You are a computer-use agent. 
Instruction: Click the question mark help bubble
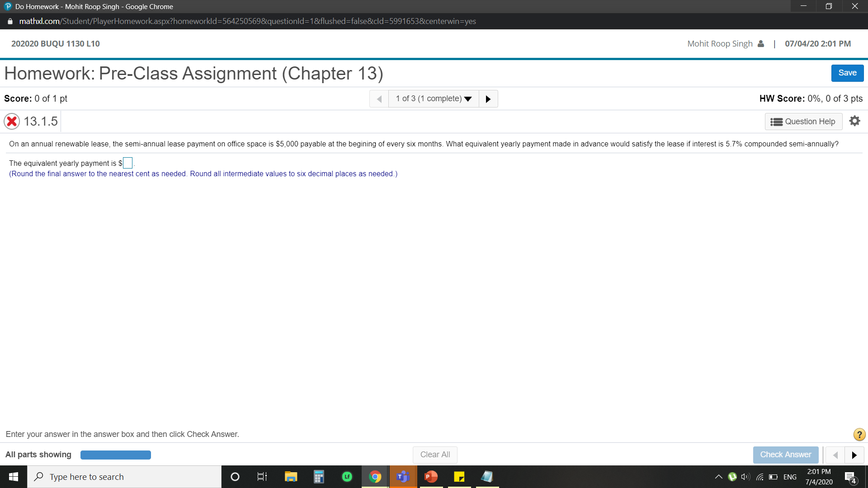[859, 434]
